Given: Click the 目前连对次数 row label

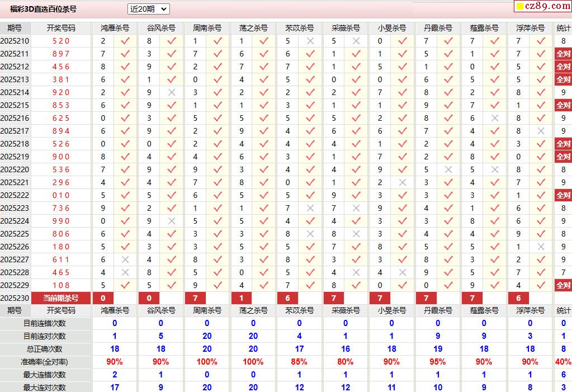Looking at the screenshot, I should [45, 336].
